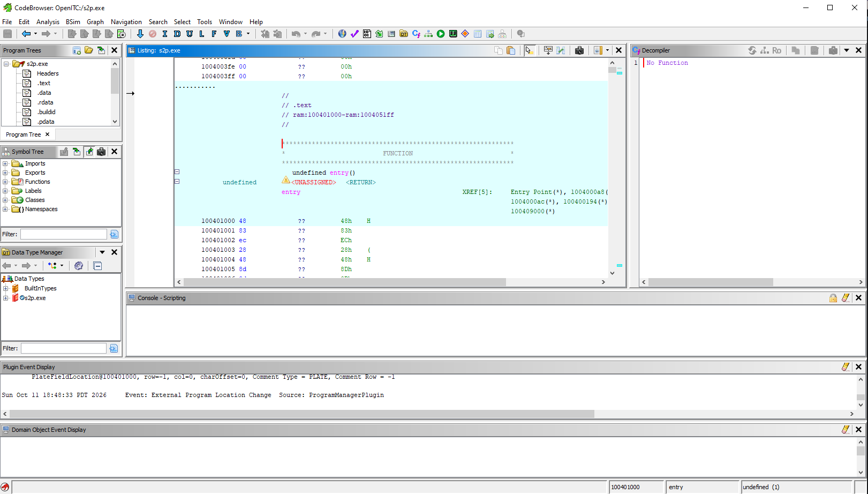Click the Symbol Tree filter input field
This screenshot has height=494, width=868.
(64, 234)
